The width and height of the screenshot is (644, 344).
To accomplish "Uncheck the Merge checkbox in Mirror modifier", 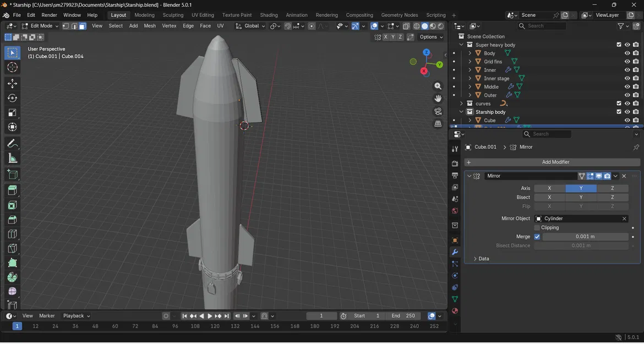I will tap(537, 237).
